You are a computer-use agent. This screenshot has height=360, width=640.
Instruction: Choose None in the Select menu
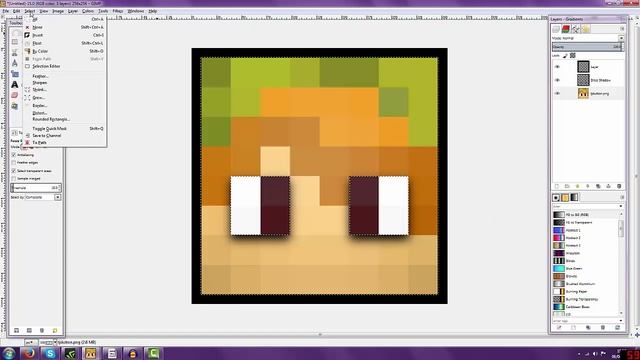(x=64, y=27)
